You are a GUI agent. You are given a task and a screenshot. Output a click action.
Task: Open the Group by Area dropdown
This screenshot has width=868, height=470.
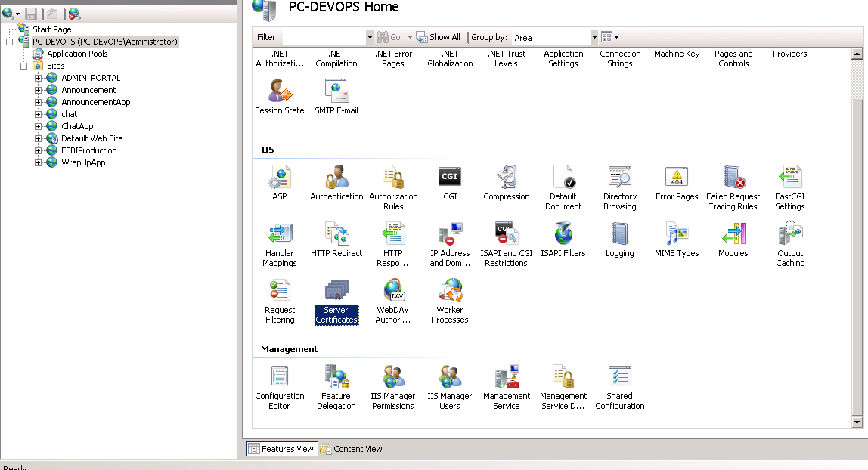point(594,37)
